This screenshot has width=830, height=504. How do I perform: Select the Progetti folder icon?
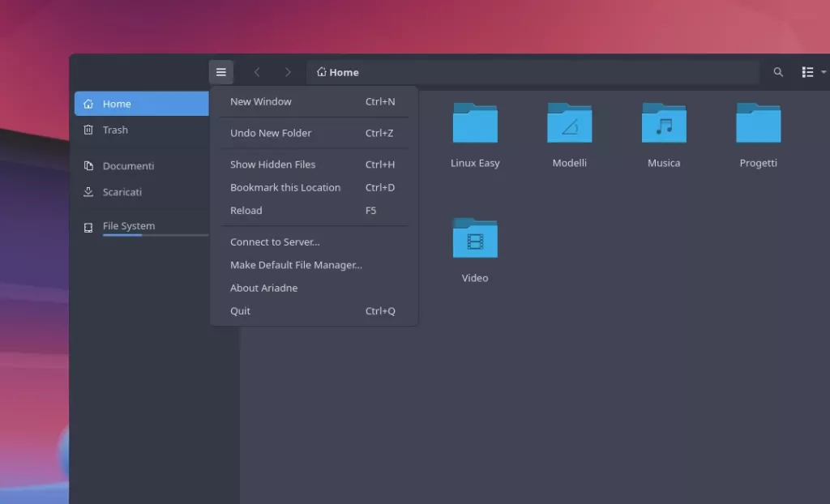759,123
